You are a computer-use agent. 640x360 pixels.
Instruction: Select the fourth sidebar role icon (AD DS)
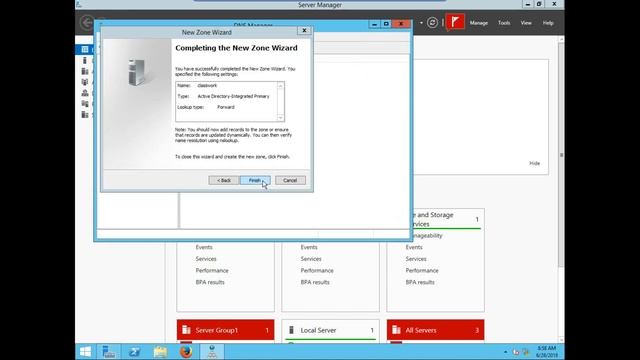84,82
